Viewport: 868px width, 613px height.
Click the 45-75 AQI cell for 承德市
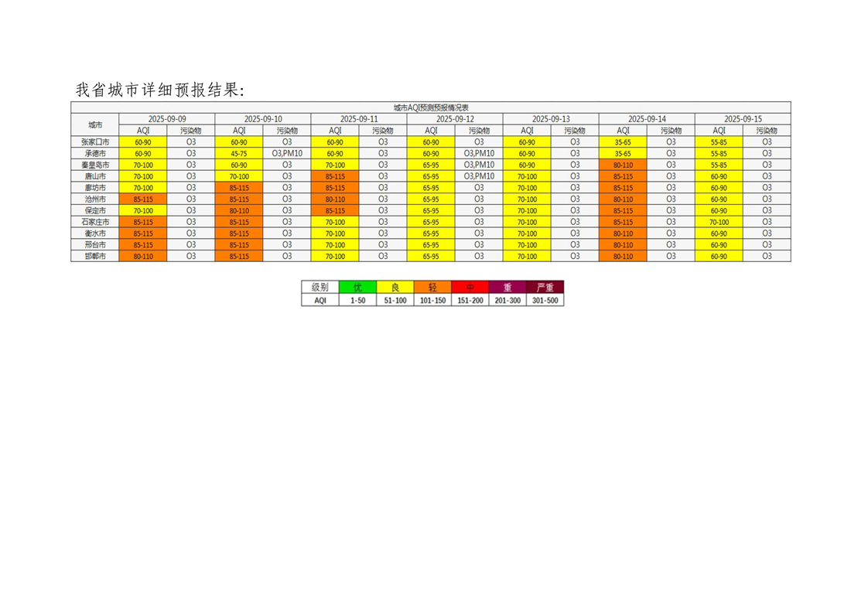(239, 154)
